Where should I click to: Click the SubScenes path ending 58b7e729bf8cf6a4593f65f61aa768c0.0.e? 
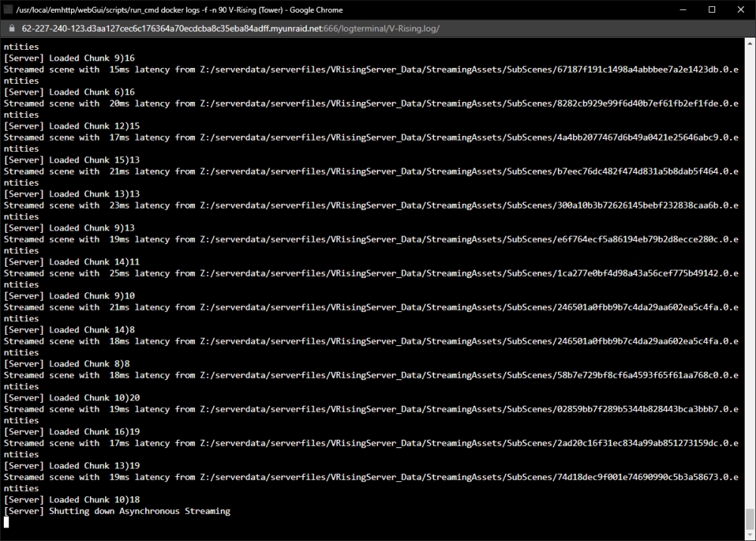pos(469,375)
